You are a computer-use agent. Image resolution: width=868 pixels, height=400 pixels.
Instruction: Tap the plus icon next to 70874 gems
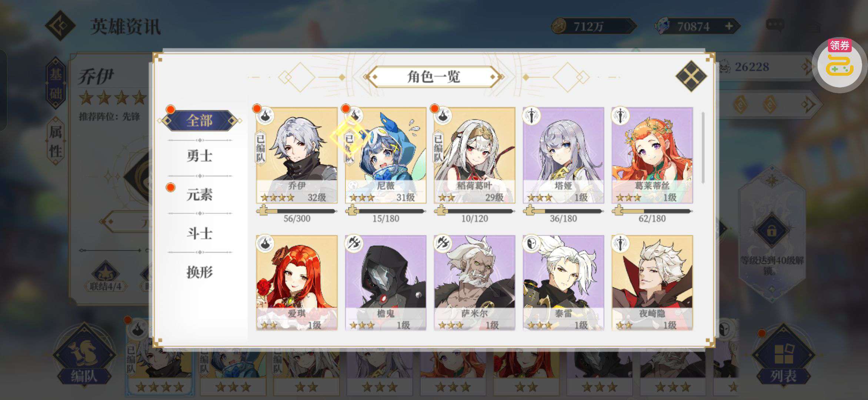pos(729,26)
